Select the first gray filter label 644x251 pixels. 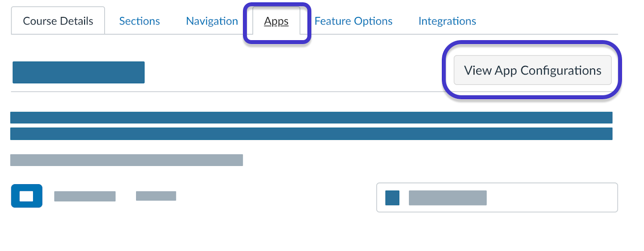[85, 196]
